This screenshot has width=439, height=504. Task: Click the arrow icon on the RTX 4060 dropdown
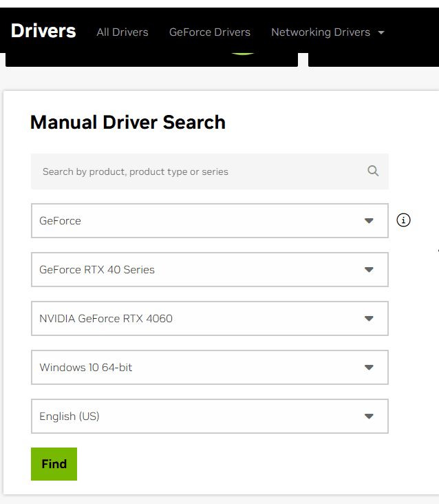[369, 319]
